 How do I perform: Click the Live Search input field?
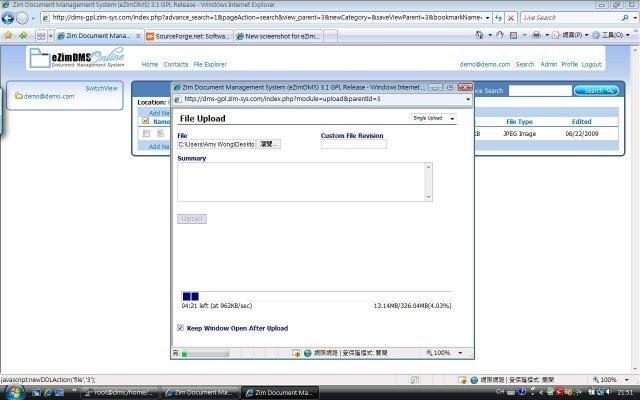(571, 18)
